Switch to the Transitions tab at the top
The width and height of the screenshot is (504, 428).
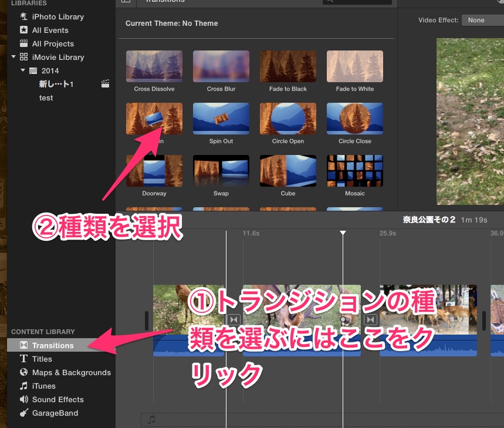tap(165, 1)
